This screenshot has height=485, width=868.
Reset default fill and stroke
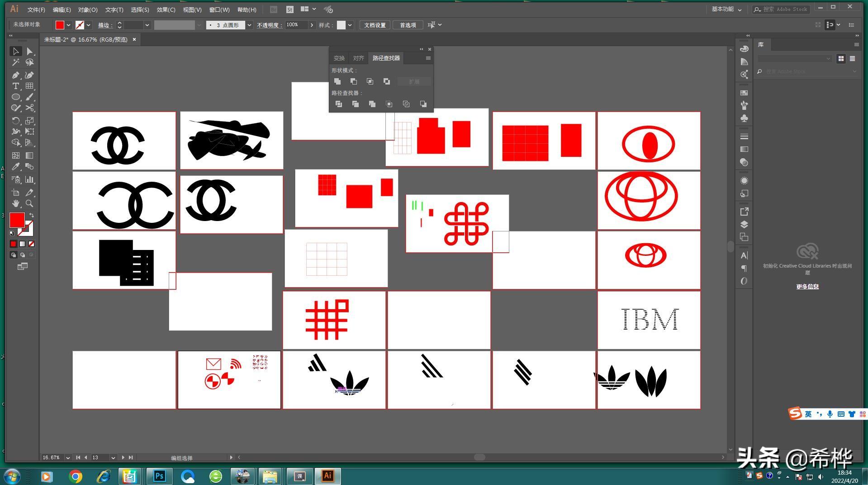[x=12, y=233]
